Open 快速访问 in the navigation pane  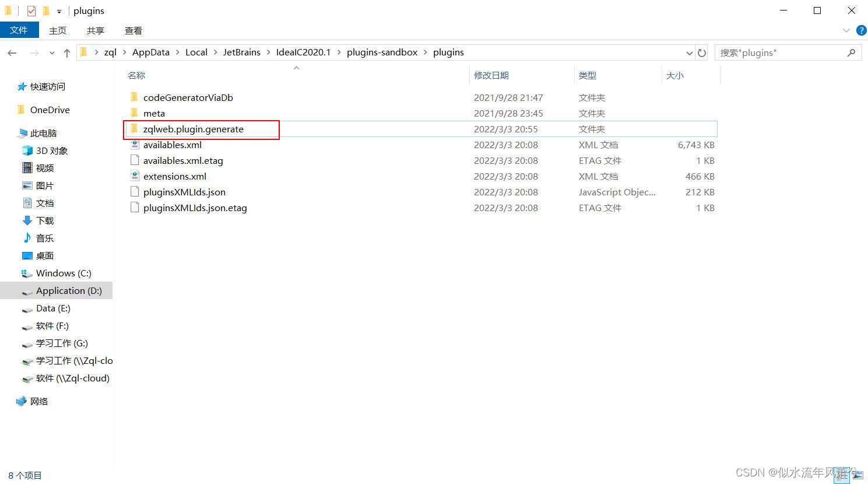point(48,86)
